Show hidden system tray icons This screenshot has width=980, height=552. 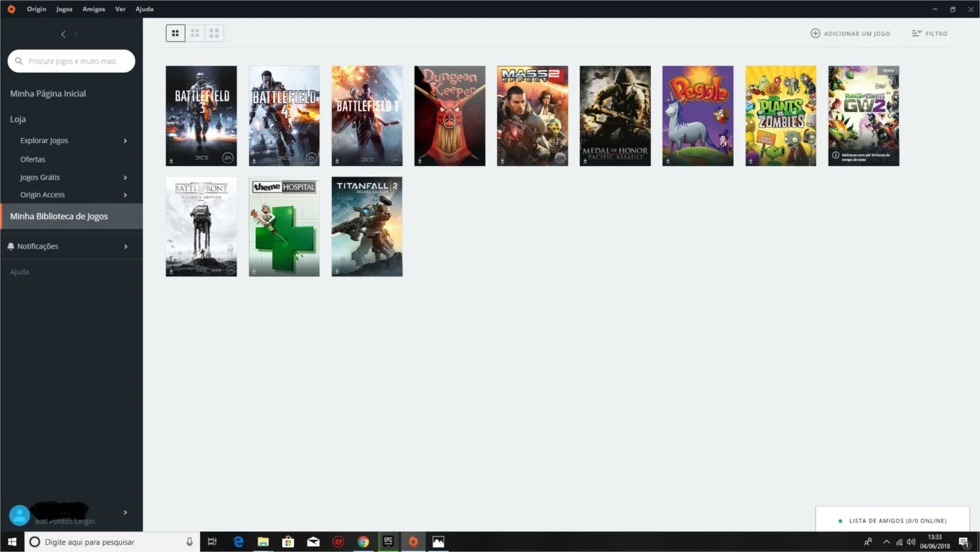coord(886,541)
